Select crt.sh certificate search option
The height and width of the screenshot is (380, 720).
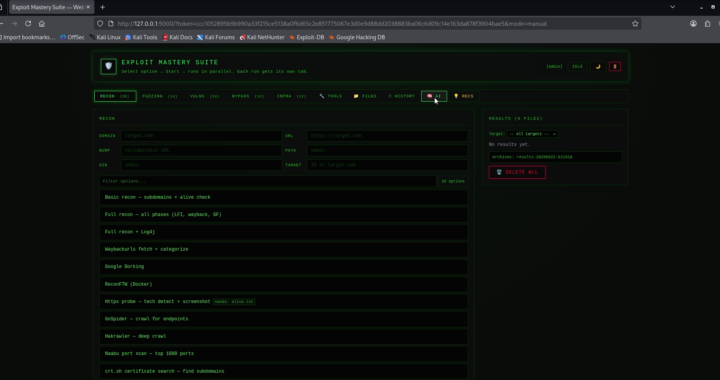coord(283,371)
